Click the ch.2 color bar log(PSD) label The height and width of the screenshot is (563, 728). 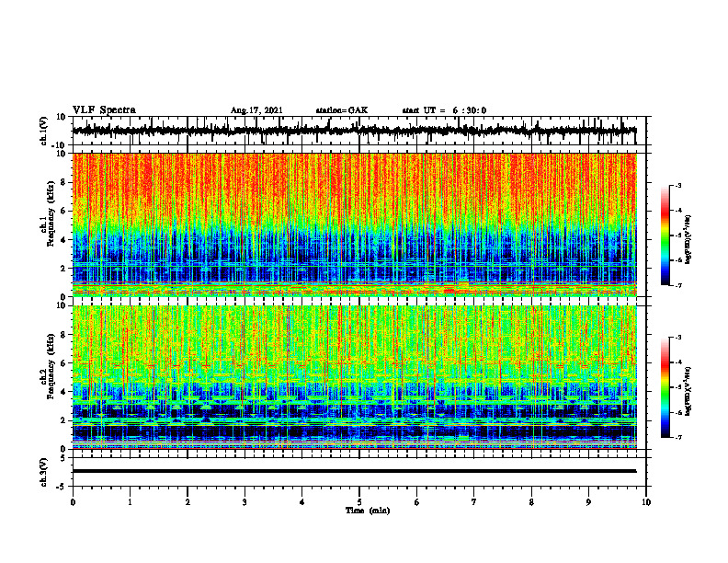tap(688, 391)
